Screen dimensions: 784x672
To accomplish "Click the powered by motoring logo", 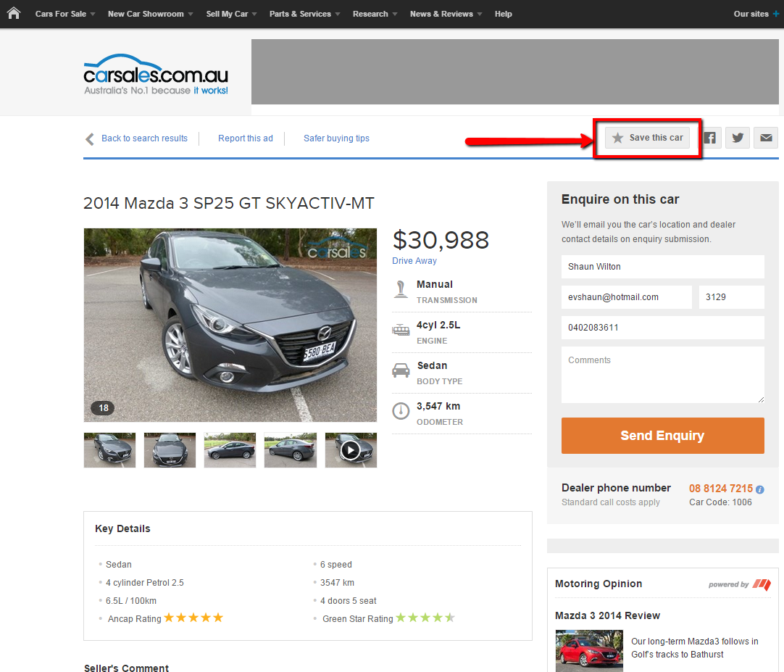I will (740, 584).
